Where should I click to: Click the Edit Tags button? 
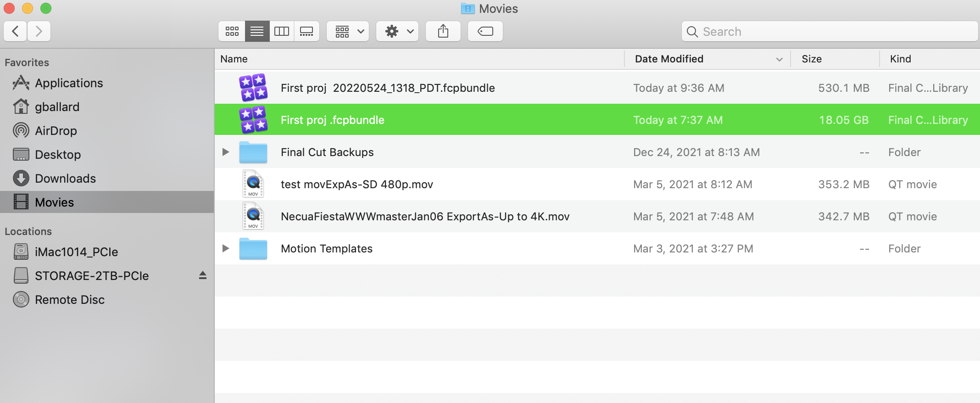pos(485,31)
